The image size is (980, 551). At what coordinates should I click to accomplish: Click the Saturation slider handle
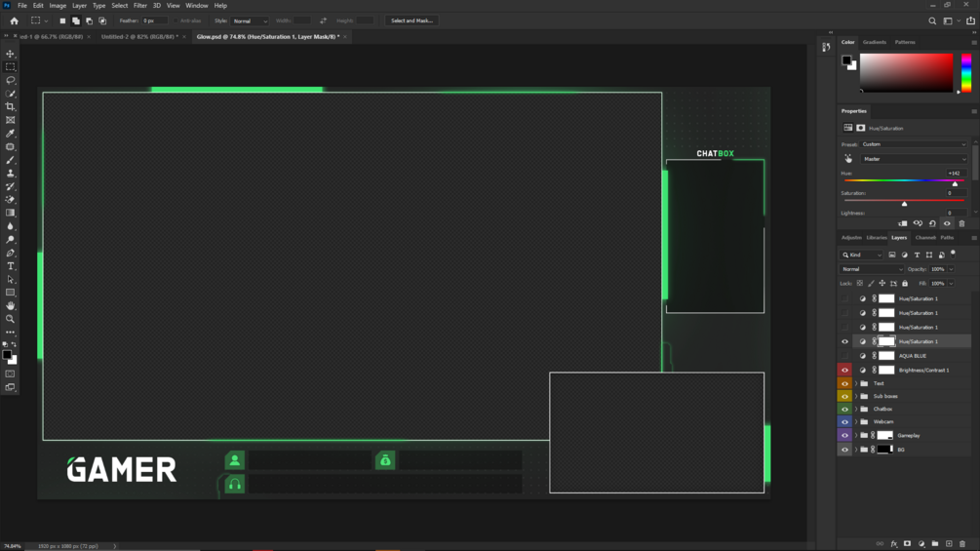(x=904, y=204)
